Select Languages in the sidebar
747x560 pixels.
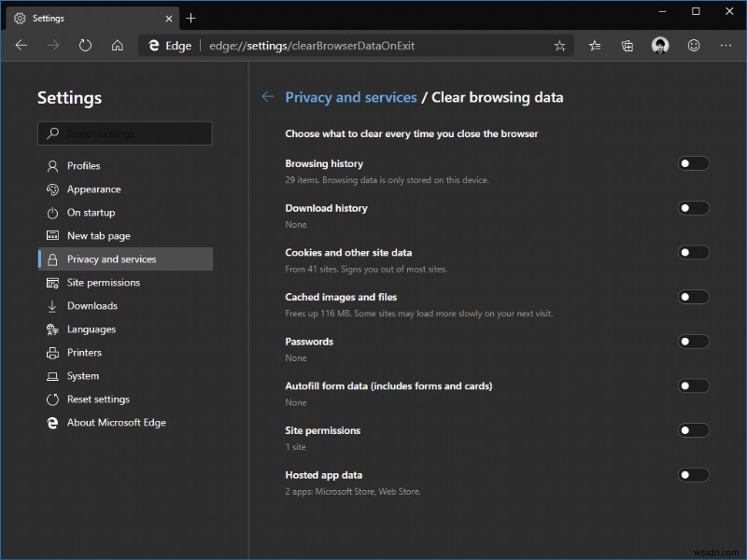(x=91, y=329)
